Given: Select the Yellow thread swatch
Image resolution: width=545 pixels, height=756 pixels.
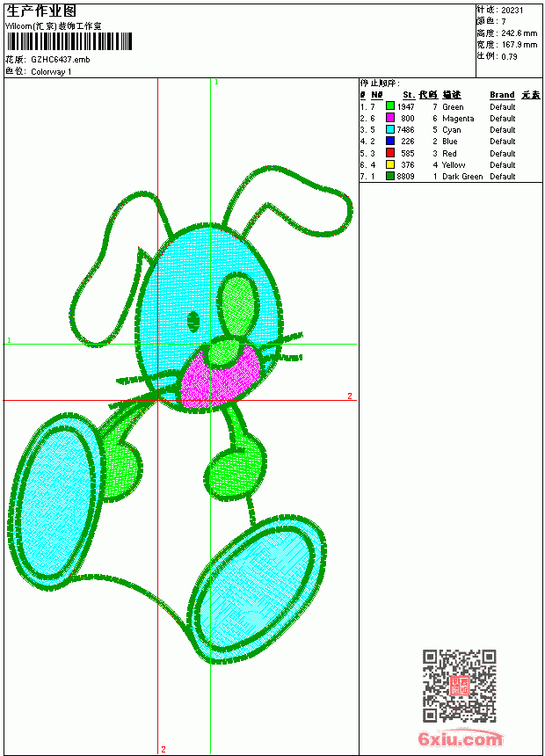Looking at the screenshot, I should click(390, 164).
